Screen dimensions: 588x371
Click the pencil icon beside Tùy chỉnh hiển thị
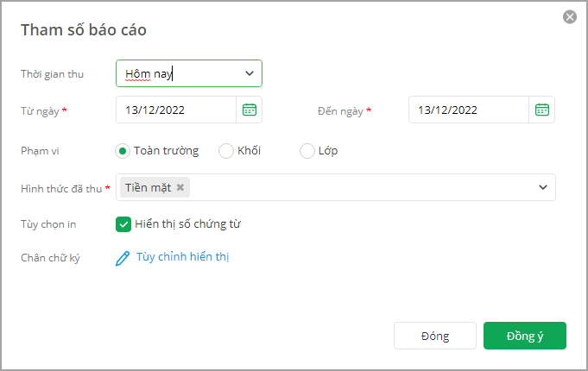pyautogui.click(x=123, y=258)
